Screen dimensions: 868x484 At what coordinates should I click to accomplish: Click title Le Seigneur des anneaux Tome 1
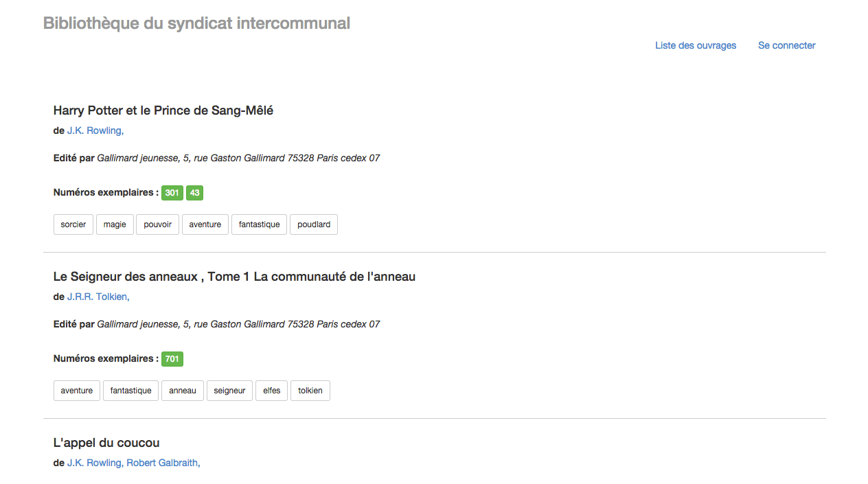click(234, 277)
